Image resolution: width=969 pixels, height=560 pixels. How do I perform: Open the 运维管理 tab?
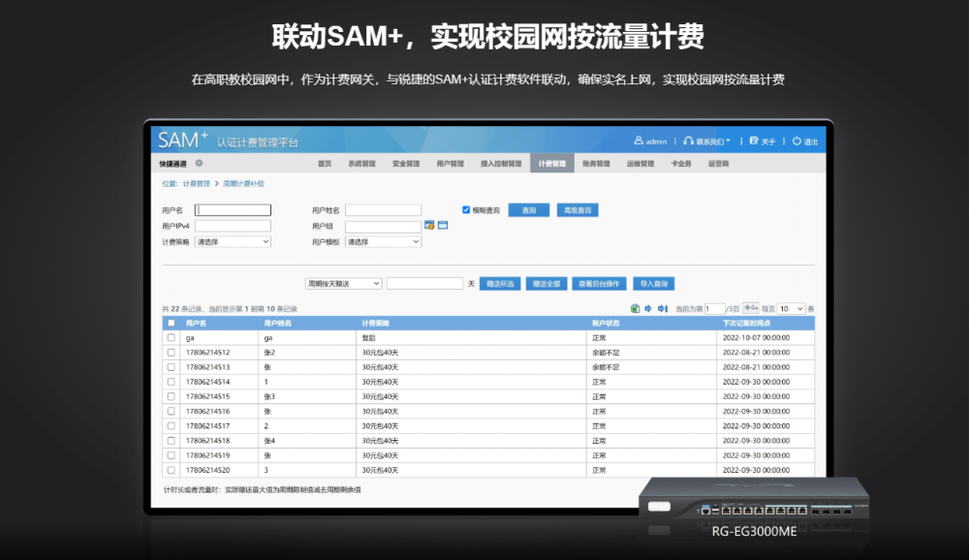point(641,164)
